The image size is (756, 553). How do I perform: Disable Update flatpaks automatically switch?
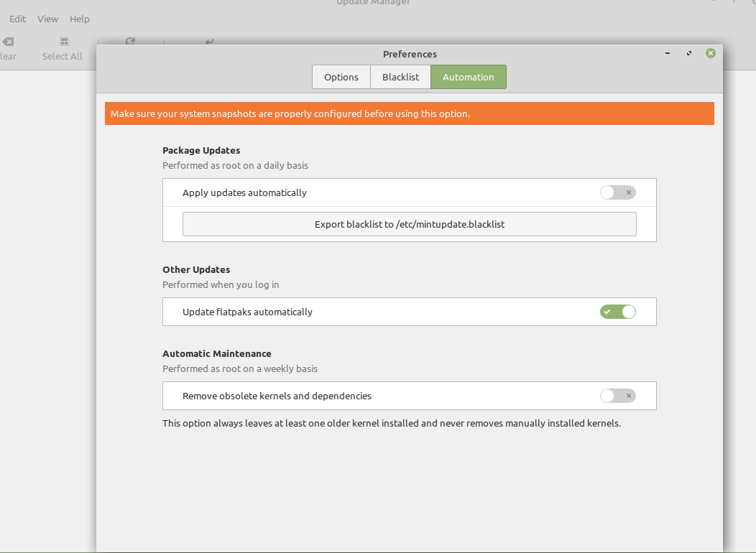pyautogui.click(x=617, y=312)
